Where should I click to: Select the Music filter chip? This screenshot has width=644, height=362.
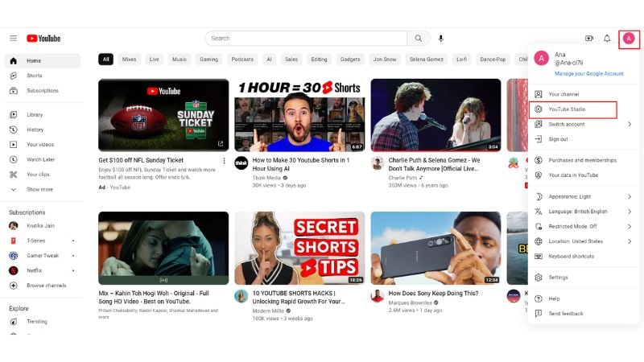(x=179, y=59)
